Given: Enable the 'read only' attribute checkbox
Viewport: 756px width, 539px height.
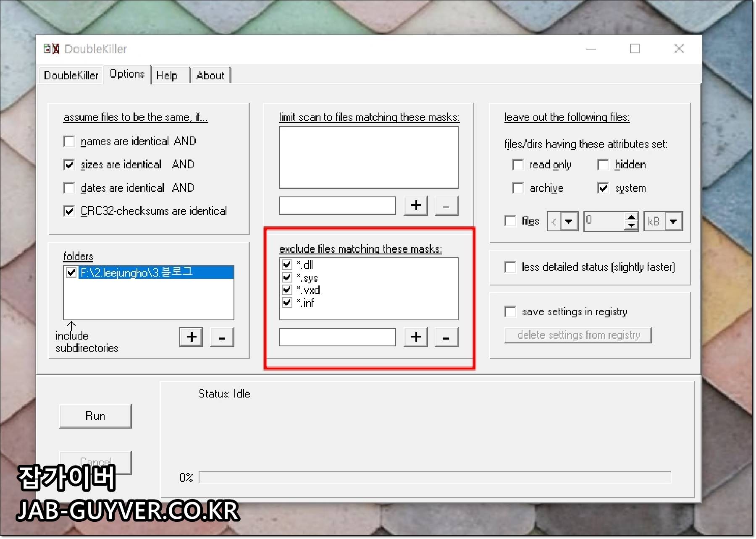Looking at the screenshot, I should pyautogui.click(x=518, y=165).
